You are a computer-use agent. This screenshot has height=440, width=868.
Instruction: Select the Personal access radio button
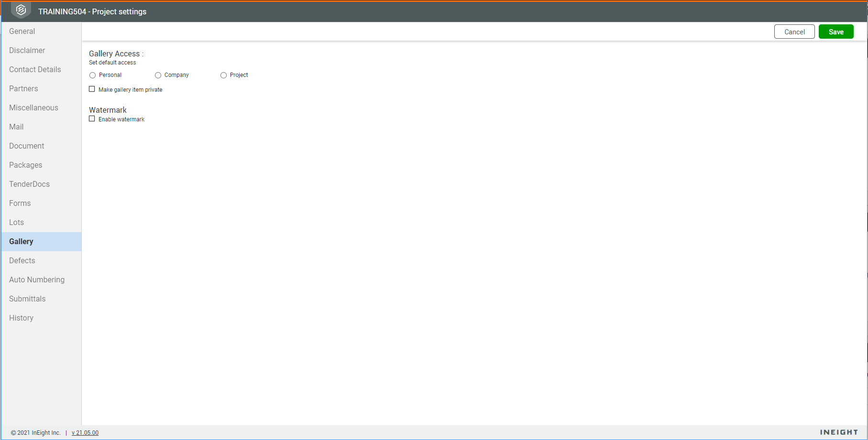(x=92, y=75)
